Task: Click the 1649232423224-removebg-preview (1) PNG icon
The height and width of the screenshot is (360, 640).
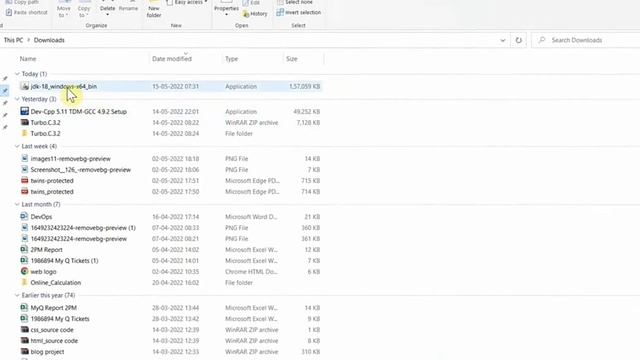Action: point(24,227)
